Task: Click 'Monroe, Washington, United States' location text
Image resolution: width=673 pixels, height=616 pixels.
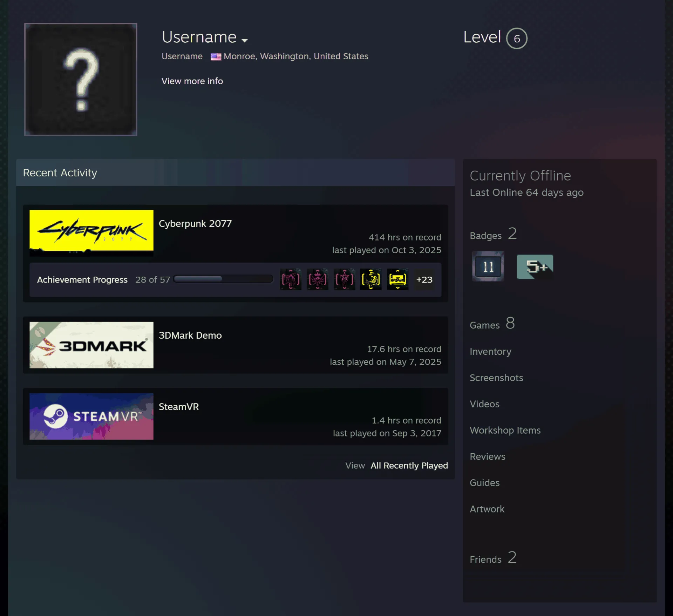Action: click(296, 56)
